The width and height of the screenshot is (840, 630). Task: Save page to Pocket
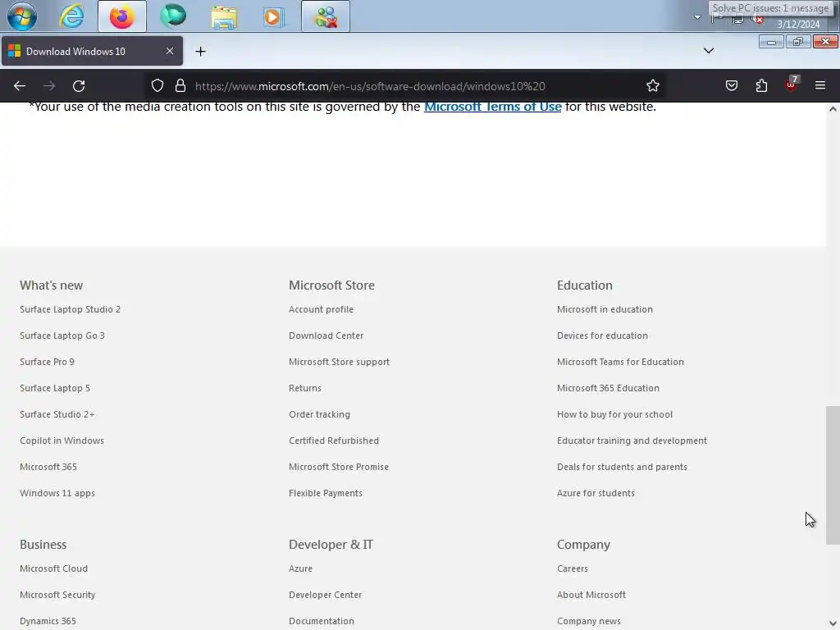731,85
